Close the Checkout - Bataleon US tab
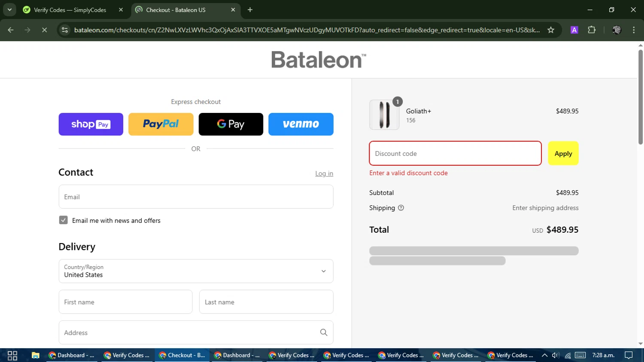 [233, 9]
